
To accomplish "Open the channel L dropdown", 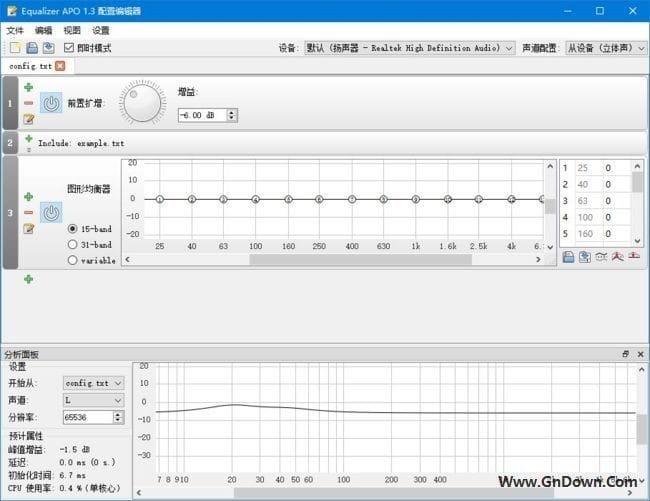I will click(x=93, y=400).
